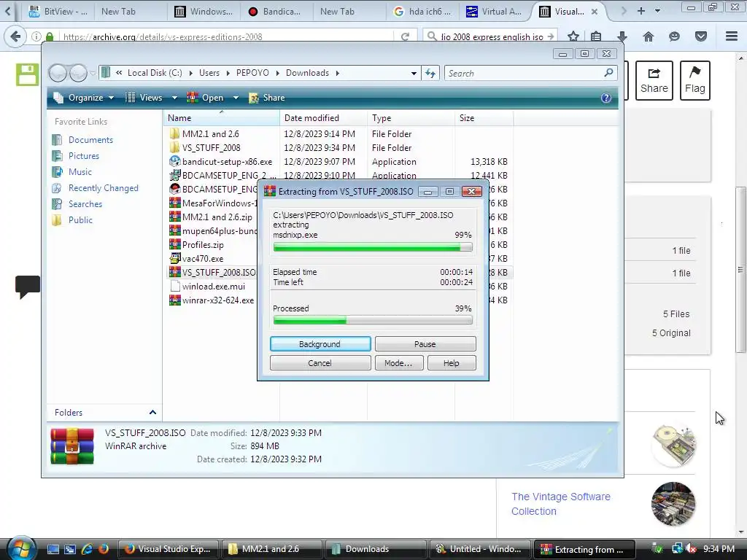
Task: Click the Firefox back arrow
Action: point(15,36)
